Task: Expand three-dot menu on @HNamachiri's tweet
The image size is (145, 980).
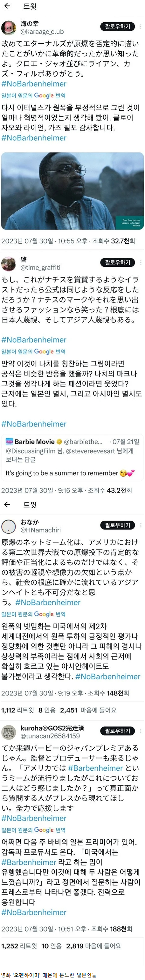Action: [141, 525]
